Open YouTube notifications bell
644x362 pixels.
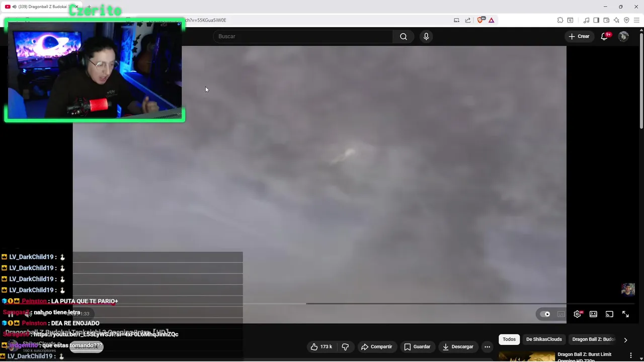(605, 36)
